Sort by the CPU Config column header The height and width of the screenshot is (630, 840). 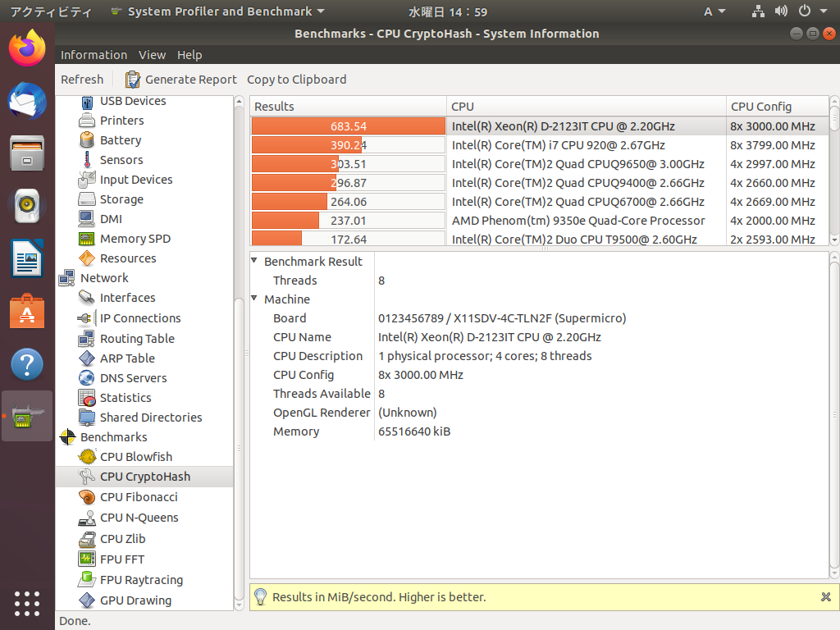point(777,106)
